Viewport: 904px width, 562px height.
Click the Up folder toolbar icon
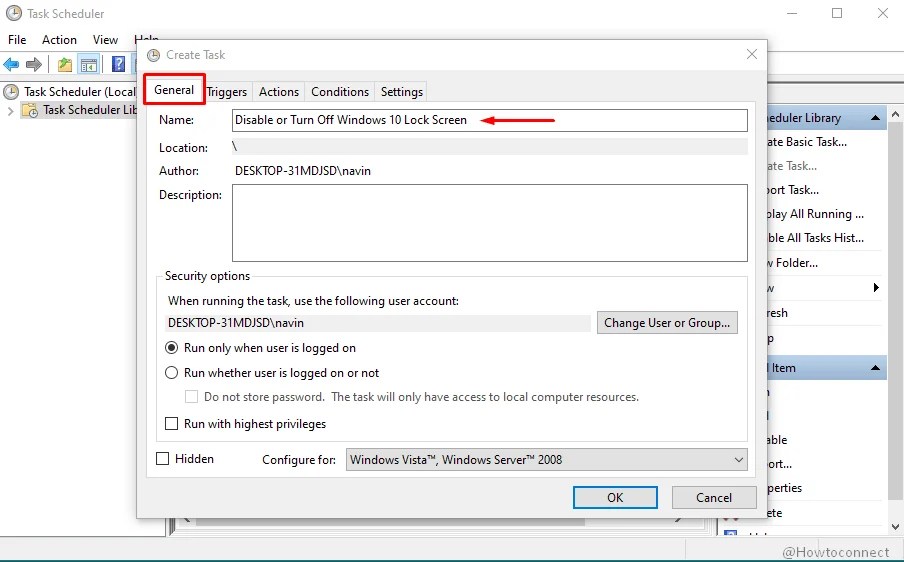pyautogui.click(x=65, y=64)
